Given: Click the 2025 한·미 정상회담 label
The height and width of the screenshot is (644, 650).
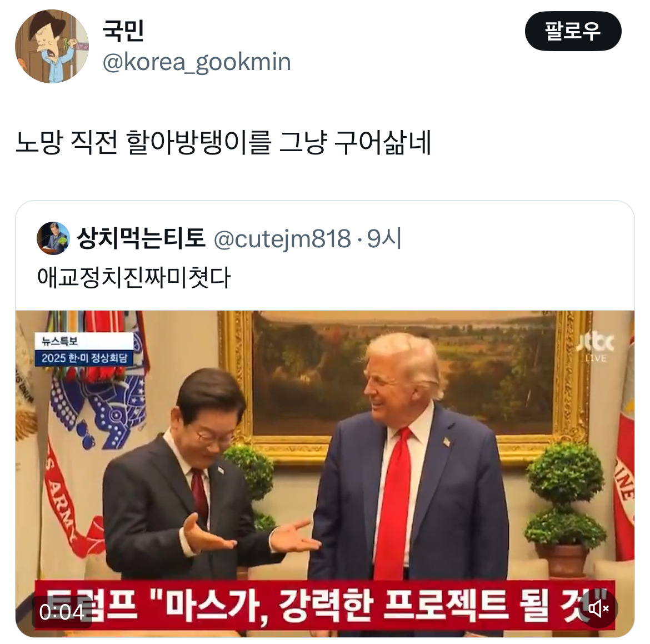Looking at the screenshot, I should (84, 358).
